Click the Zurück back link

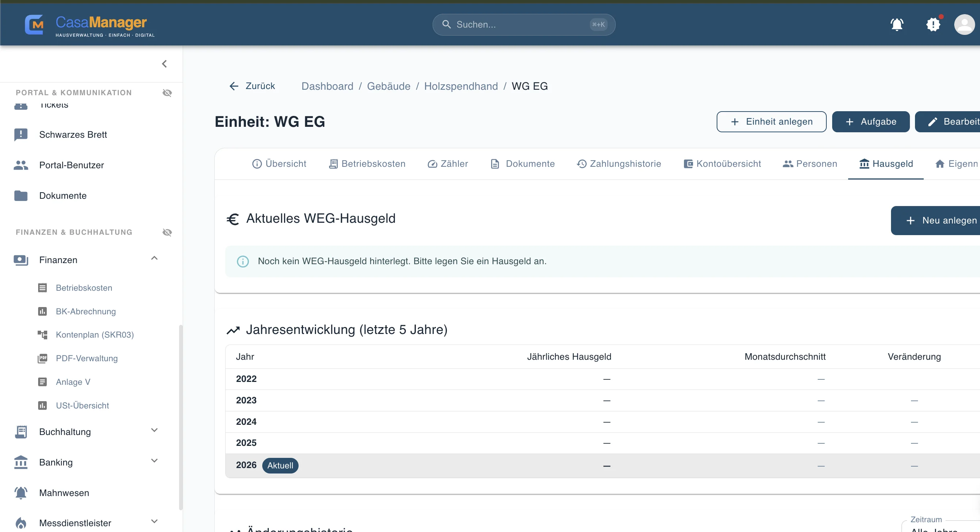click(252, 86)
